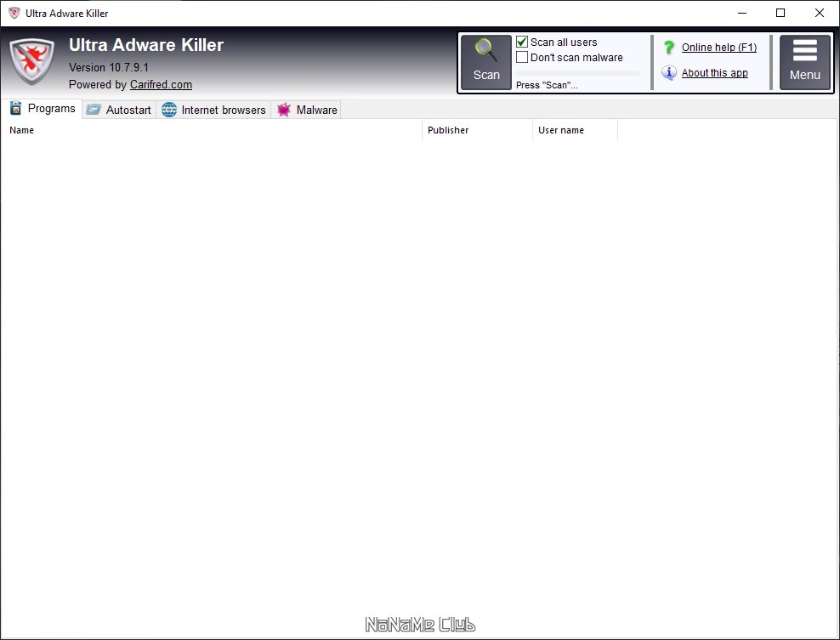This screenshot has width=840, height=640.
Task: Sort by the User name column header
Action: click(575, 130)
